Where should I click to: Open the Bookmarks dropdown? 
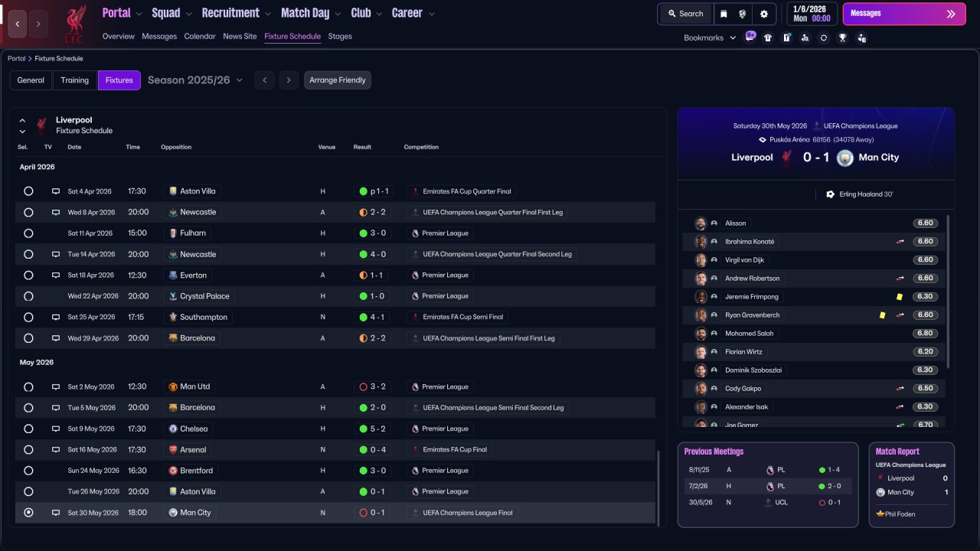710,37
